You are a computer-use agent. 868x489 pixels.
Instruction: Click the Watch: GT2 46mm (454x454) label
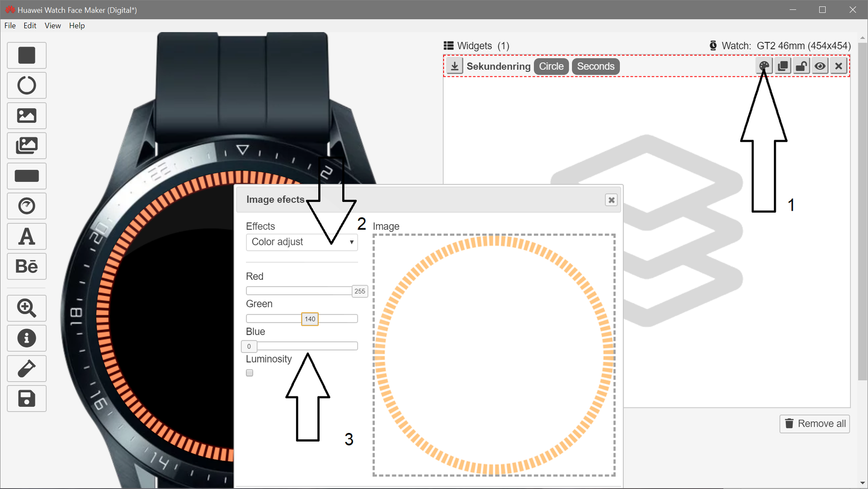786,46
